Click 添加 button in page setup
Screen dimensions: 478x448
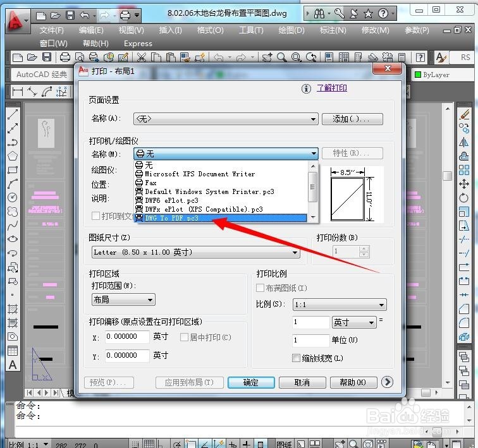352,119
